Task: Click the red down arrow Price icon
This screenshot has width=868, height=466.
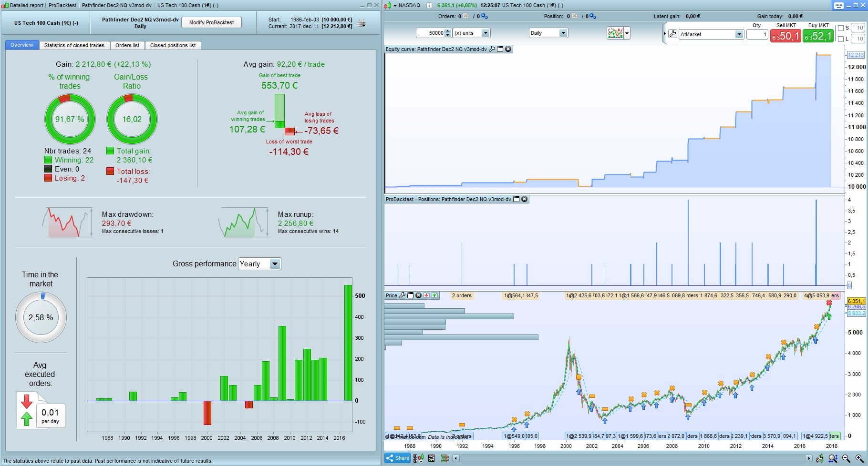Action: pos(426,295)
